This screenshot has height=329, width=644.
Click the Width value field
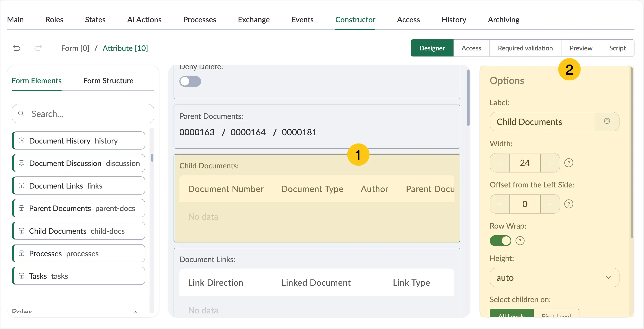(x=525, y=163)
